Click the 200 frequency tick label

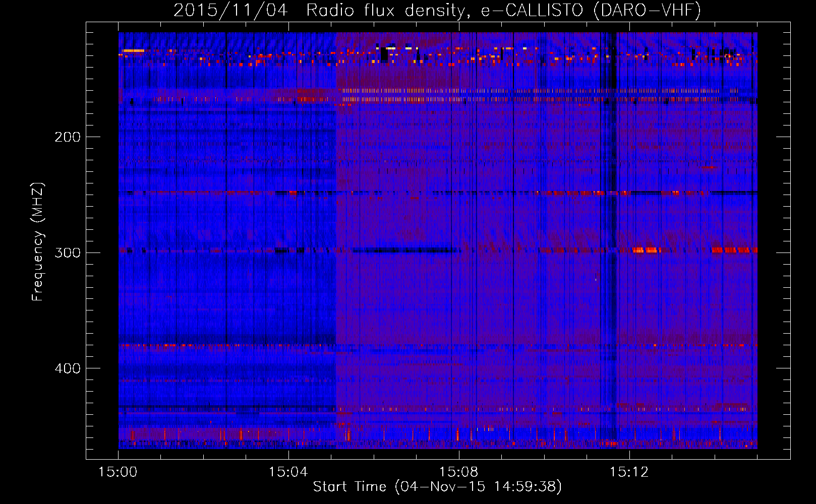(x=68, y=137)
